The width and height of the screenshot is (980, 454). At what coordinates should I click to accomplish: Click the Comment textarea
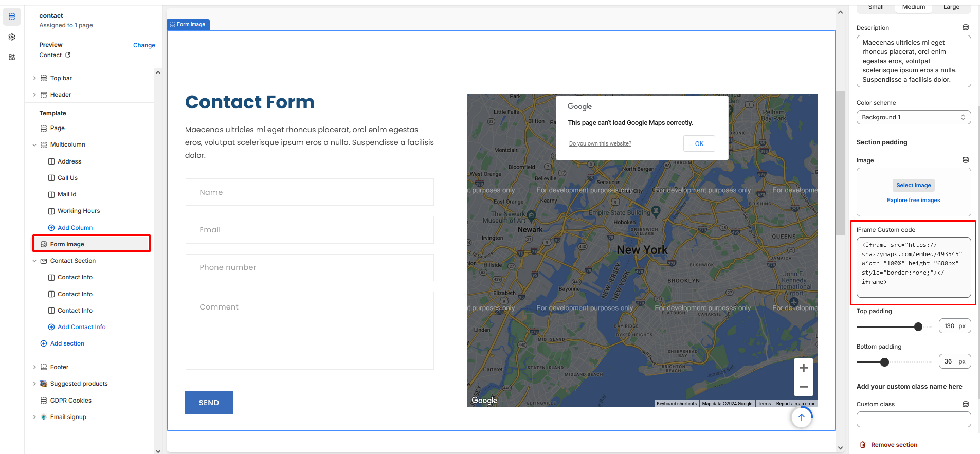[x=310, y=331]
